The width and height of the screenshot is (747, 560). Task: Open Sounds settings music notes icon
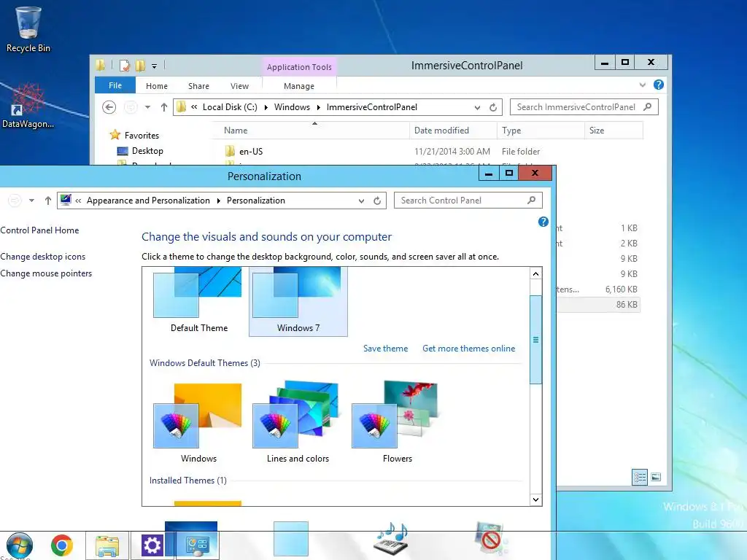(x=391, y=539)
